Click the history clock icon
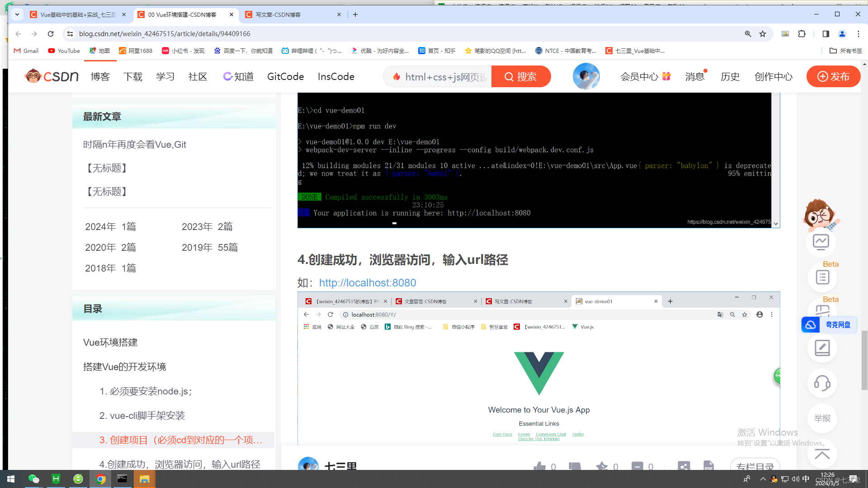 click(728, 76)
